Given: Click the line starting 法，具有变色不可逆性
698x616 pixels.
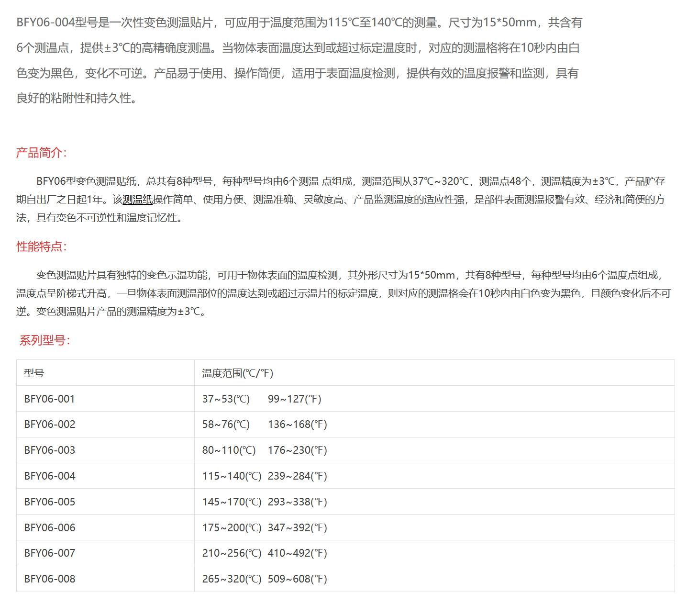Looking at the screenshot, I should coord(100,218).
